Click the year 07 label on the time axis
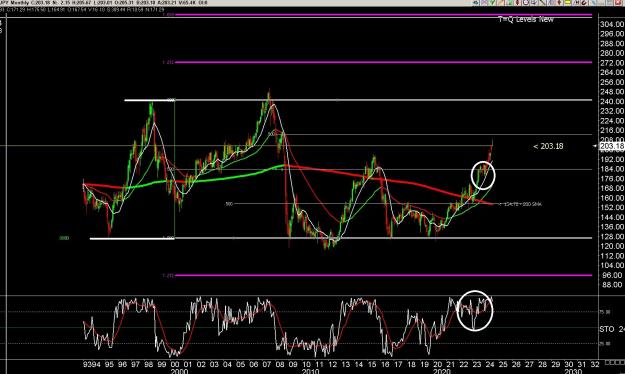 click(x=267, y=364)
